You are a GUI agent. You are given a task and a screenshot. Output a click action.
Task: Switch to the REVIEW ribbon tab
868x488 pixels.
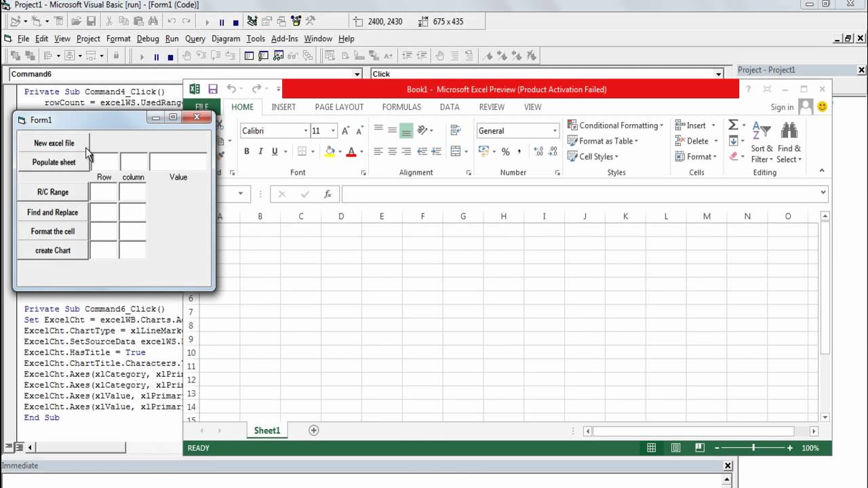tap(492, 107)
